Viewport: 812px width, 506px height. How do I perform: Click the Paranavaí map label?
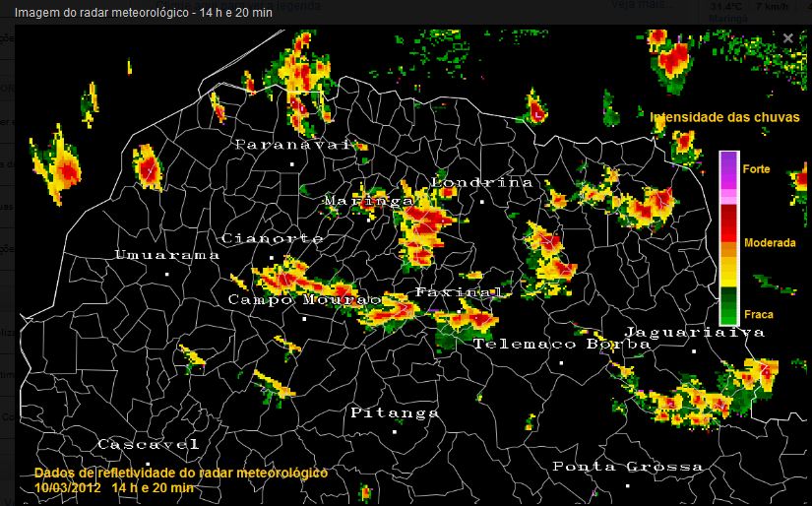[292, 144]
